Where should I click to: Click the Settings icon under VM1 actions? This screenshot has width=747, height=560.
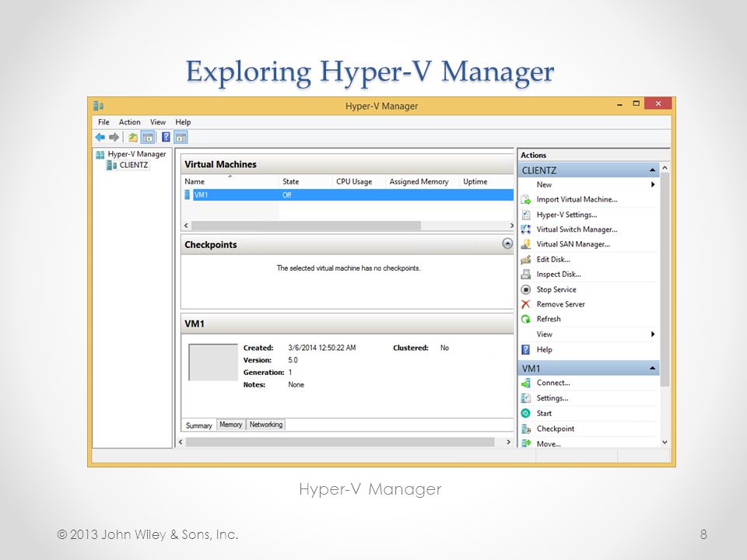526,398
